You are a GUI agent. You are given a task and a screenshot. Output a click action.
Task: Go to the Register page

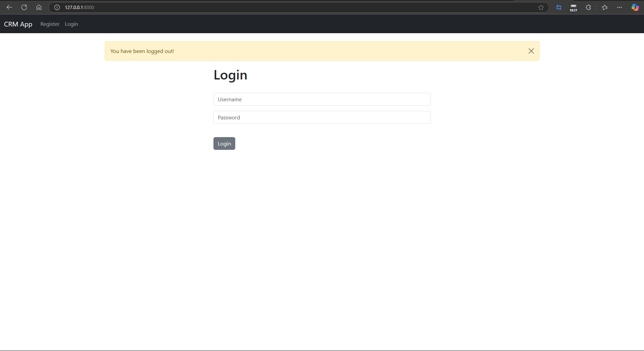coord(50,24)
